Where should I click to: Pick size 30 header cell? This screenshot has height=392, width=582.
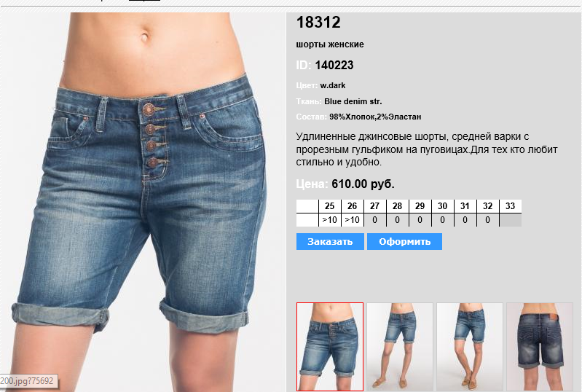point(442,206)
